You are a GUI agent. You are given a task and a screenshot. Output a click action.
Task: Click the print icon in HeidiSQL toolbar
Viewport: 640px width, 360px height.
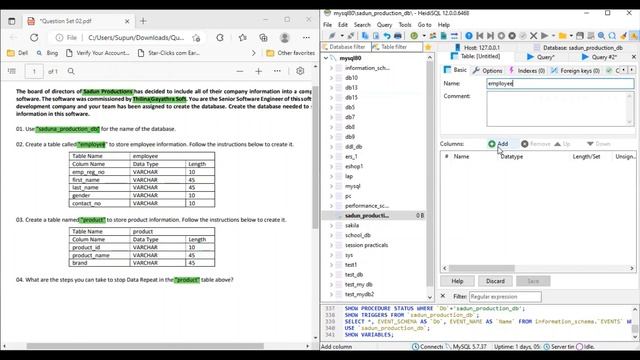coord(398,36)
